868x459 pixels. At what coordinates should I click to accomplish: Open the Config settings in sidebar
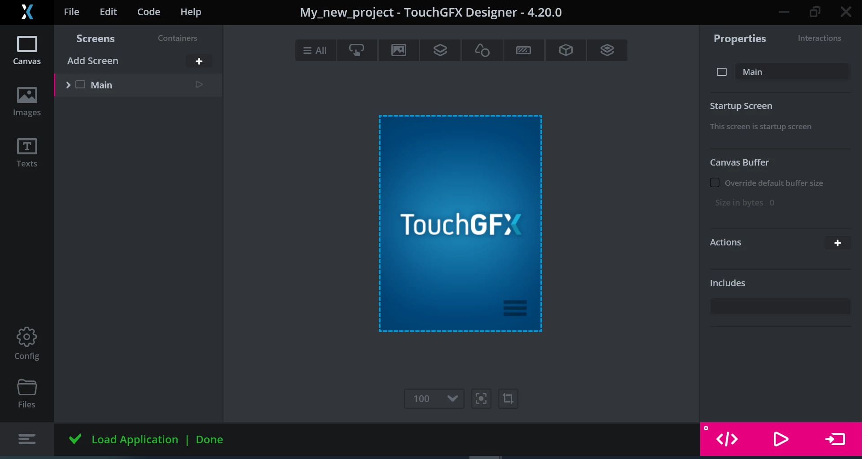click(x=27, y=344)
